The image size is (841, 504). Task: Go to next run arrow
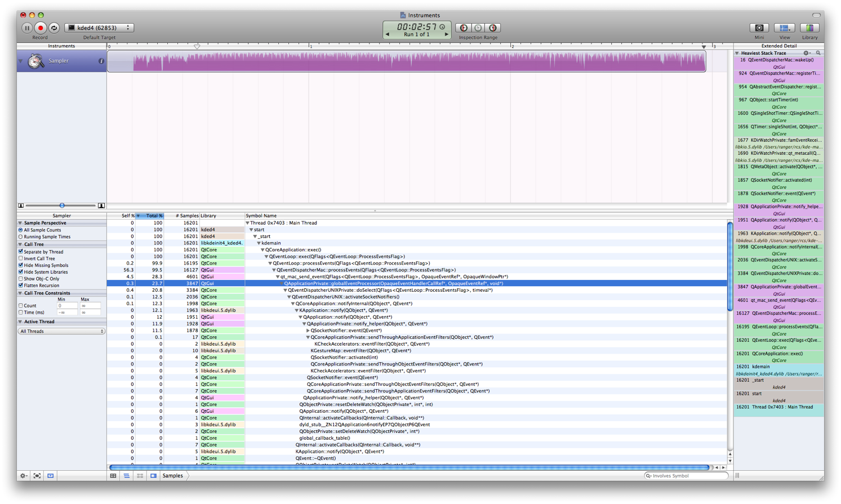tap(447, 34)
